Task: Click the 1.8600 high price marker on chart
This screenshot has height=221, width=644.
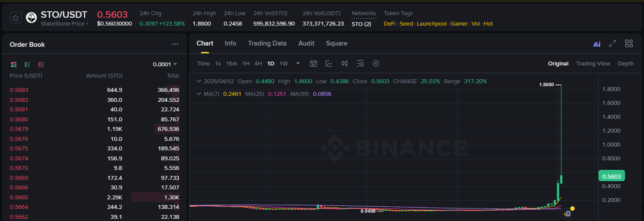Action: pos(546,84)
